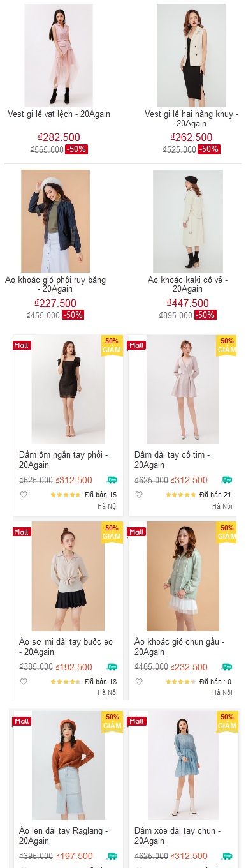Toggle heart on Đầm dài tay cổ tim
The image size is (246, 868).
point(139,495)
